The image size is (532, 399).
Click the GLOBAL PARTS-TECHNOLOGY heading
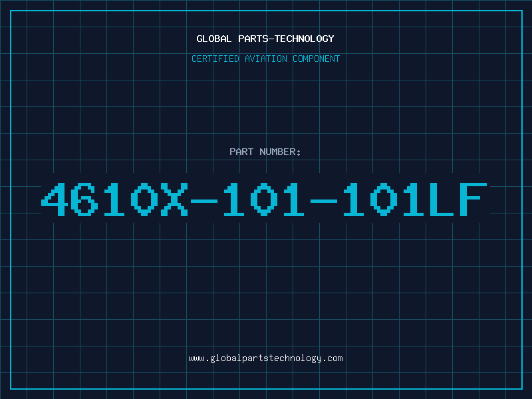coord(265,39)
